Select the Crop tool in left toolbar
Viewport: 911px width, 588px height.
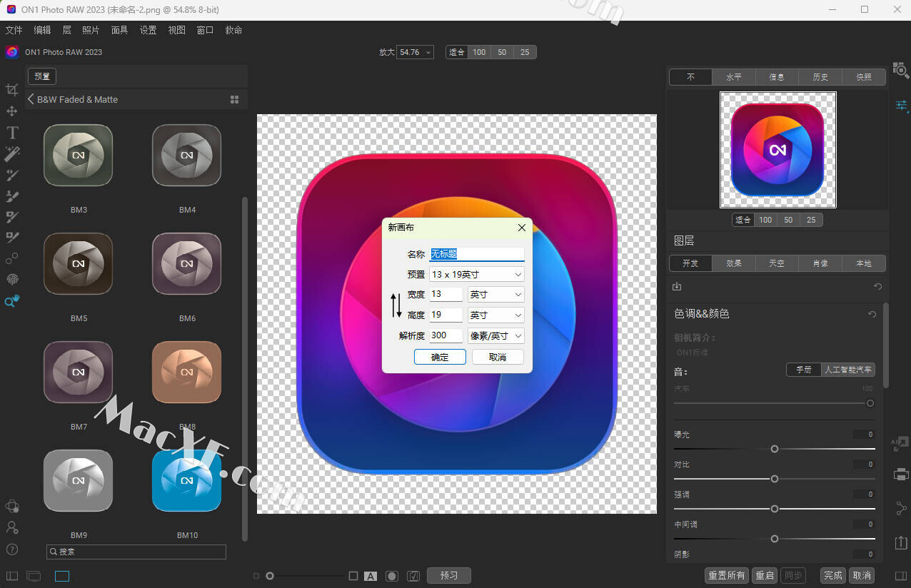12,90
